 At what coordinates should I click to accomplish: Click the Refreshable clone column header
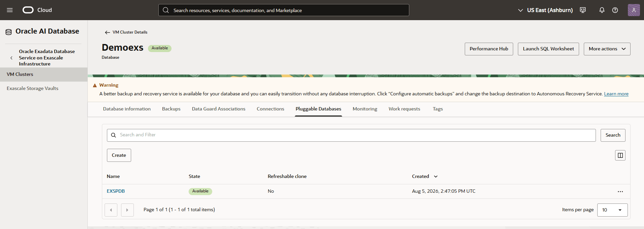click(x=287, y=177)
